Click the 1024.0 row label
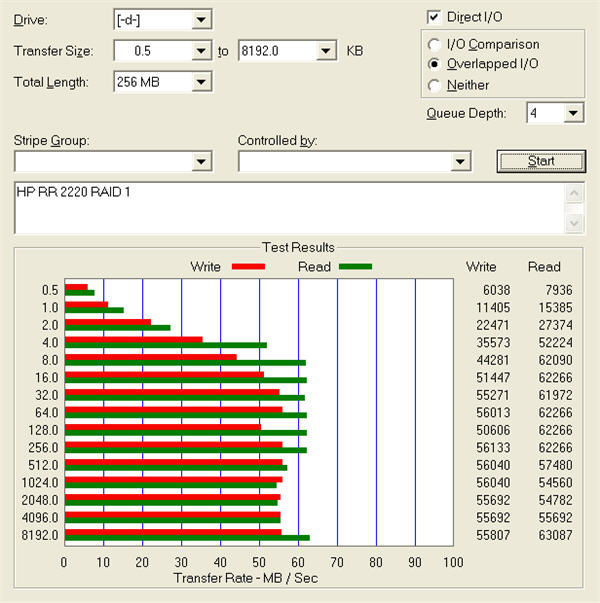600x603 pixels. 40,483
